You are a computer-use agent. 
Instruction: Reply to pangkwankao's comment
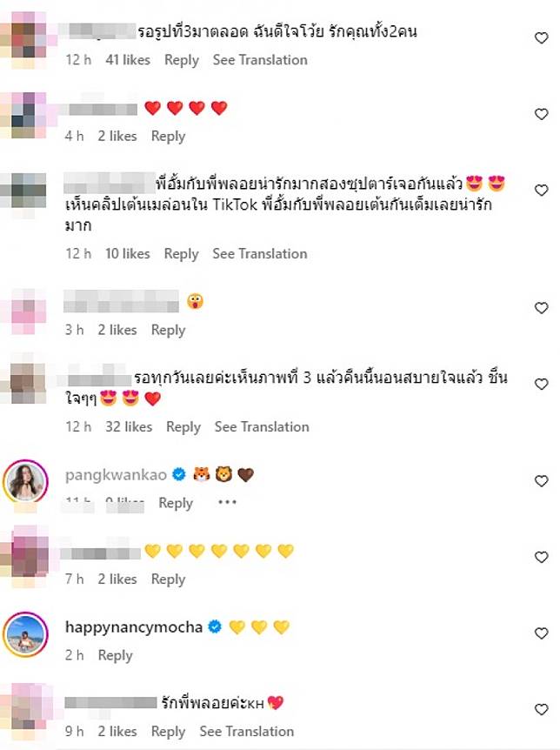tap(176, 503)
